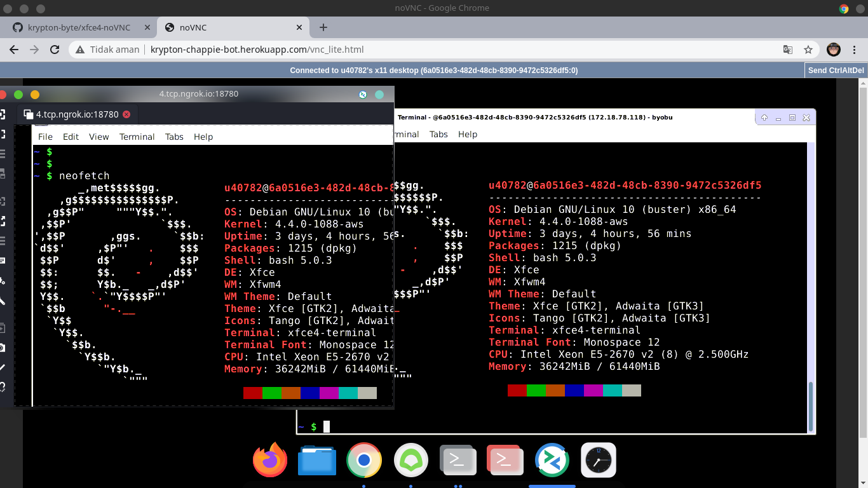
Task: Click Remmina sidebar wrench tools icon
Action: [x=3, y=301]
